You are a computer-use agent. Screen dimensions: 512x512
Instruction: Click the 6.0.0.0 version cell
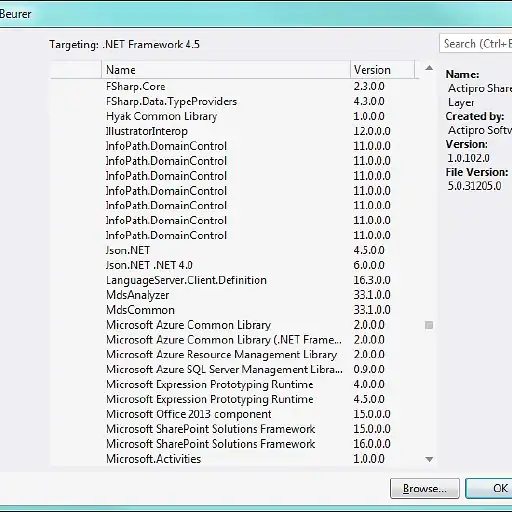369,265
